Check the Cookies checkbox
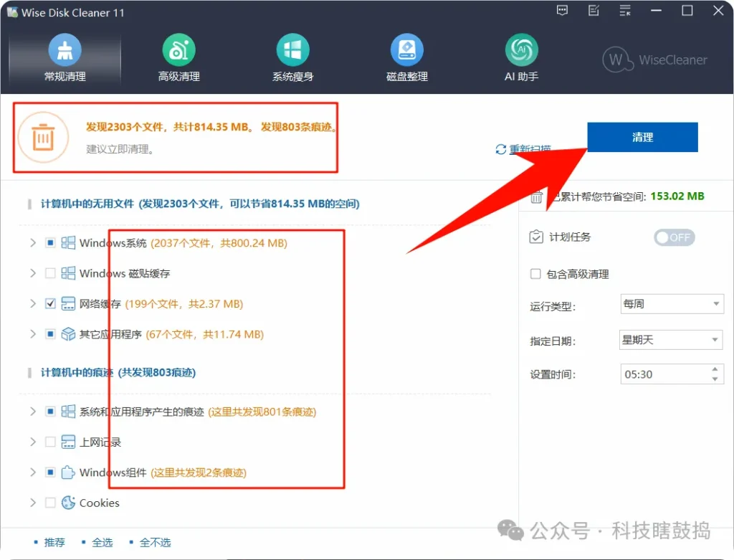Image resolution: width=734 pixels, height=560 pixels. [x=50, y=503]
